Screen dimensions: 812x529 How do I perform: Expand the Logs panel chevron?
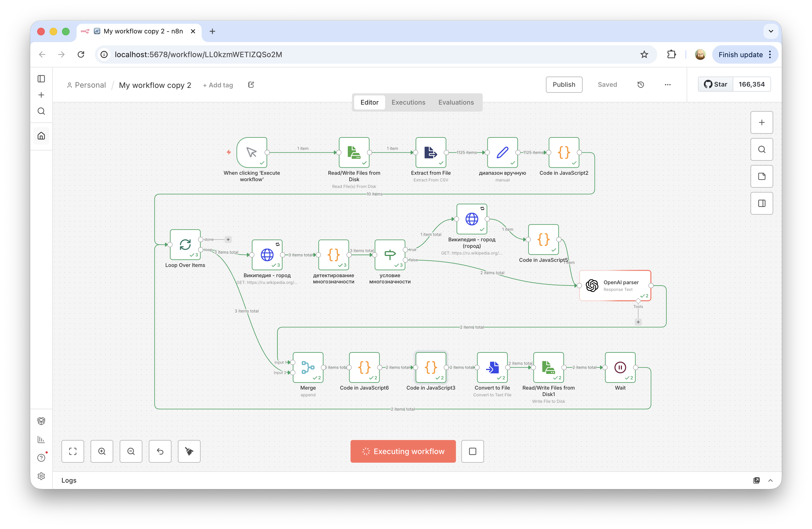click(x=770, y=480)
